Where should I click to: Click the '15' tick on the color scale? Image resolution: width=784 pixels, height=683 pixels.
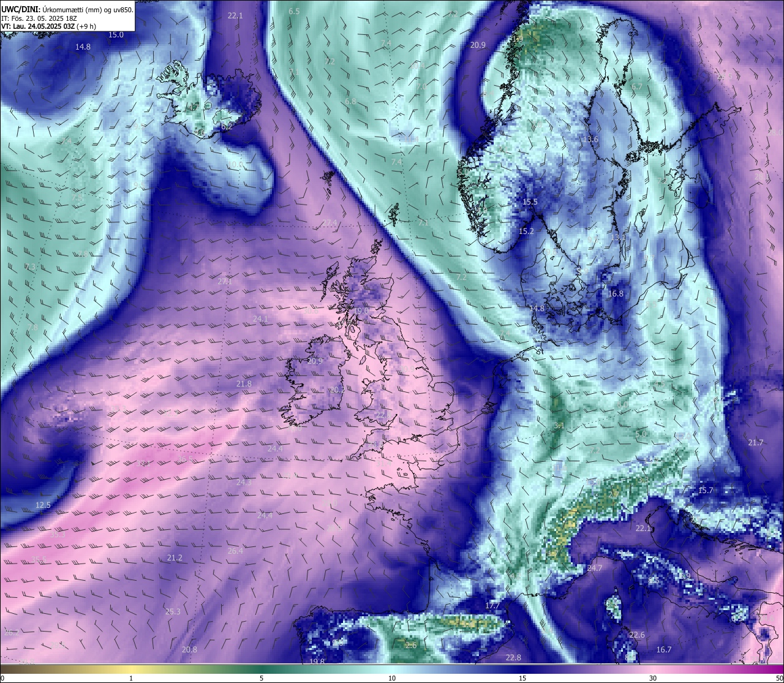coord(522,678)
